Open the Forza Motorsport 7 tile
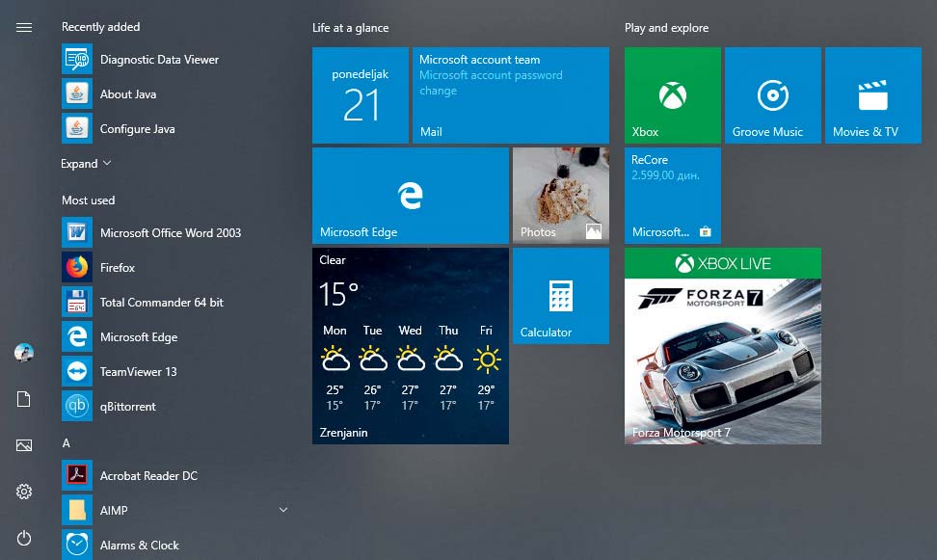Viewport: 937px width, 560px height. tap(723, 346)
